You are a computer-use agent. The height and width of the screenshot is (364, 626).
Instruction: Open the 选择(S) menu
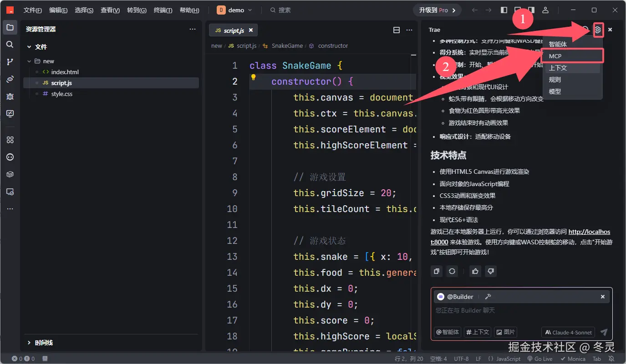(84, 10)
